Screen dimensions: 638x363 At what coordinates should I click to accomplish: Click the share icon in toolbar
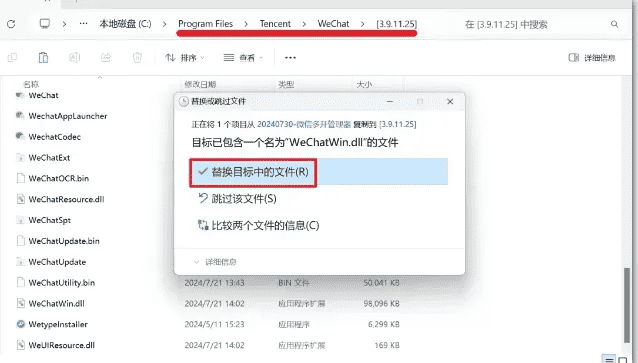pyautogui.click(x=106, y=58)
